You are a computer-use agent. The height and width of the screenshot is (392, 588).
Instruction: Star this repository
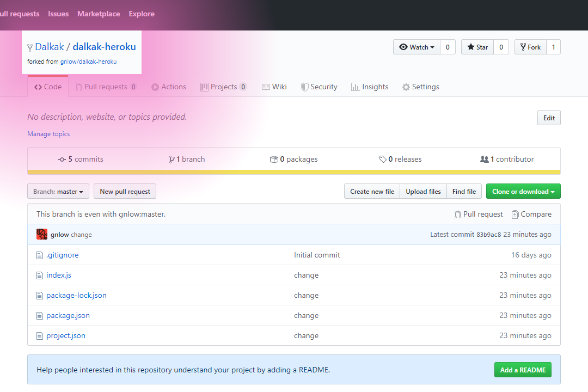tap(477, 47)
